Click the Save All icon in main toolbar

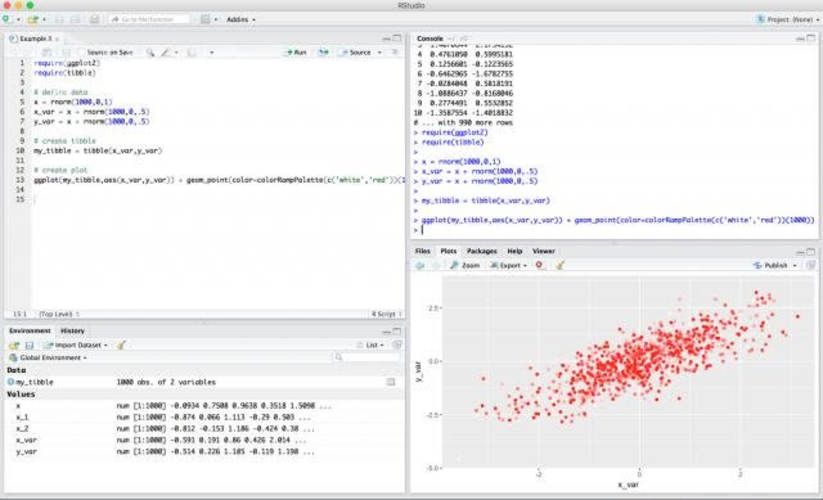coord(75,19)
